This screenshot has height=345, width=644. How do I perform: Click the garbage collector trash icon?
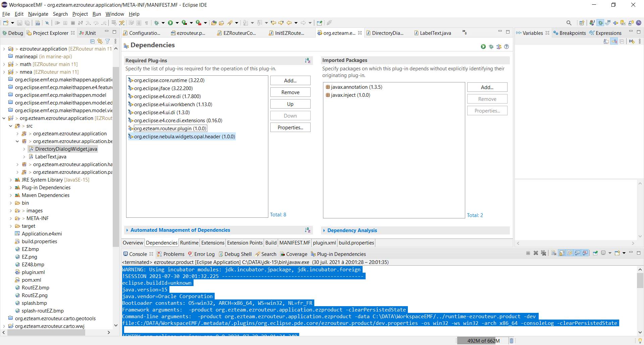pyautogui.click(x=512, y=341)
